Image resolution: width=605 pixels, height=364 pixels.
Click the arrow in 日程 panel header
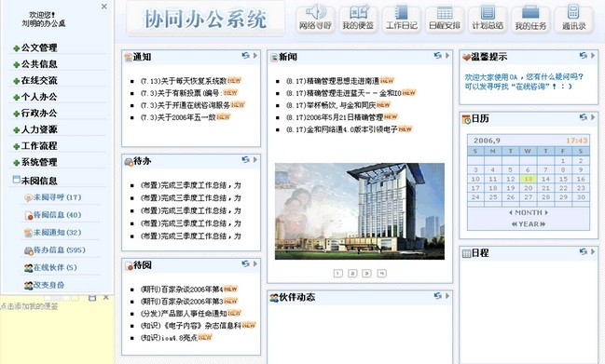click(x=593, y=251)
